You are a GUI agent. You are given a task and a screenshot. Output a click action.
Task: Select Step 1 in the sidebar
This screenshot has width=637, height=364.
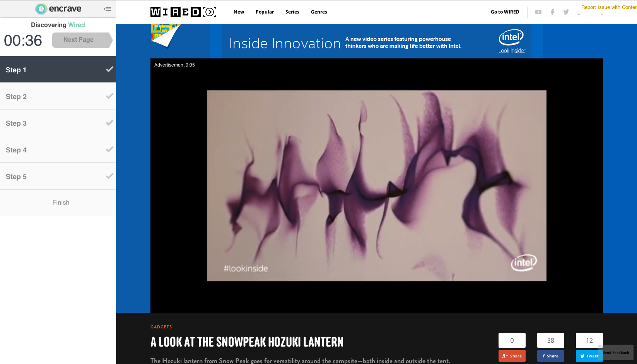58,70
